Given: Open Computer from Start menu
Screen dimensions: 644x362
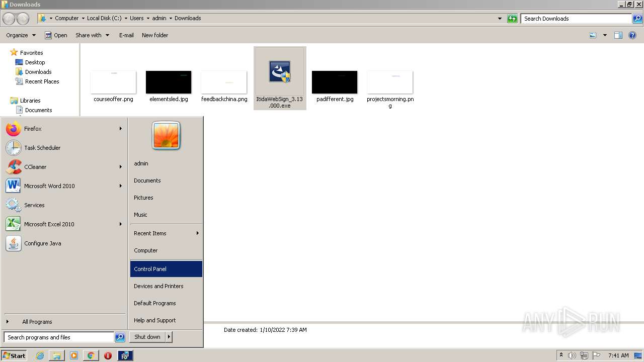Looking at the screenshot, I should [166, 250].
